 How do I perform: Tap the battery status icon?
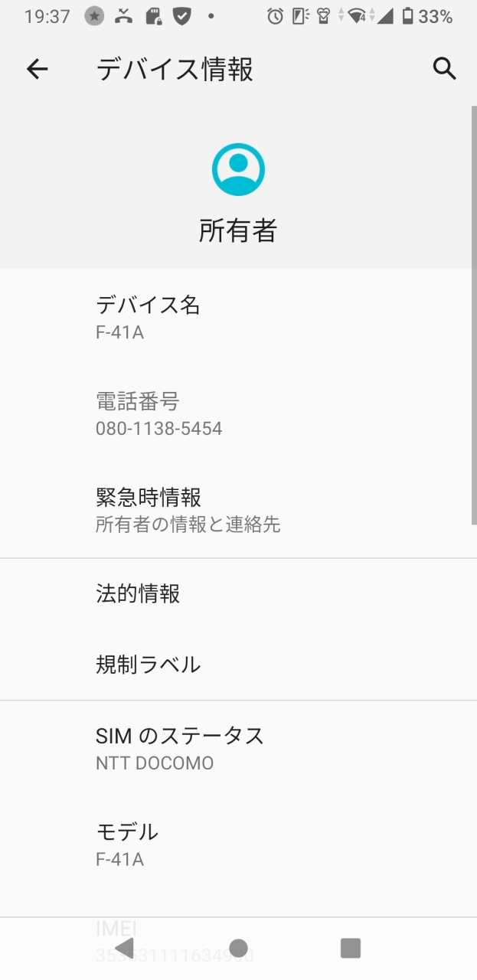[408, 16]
